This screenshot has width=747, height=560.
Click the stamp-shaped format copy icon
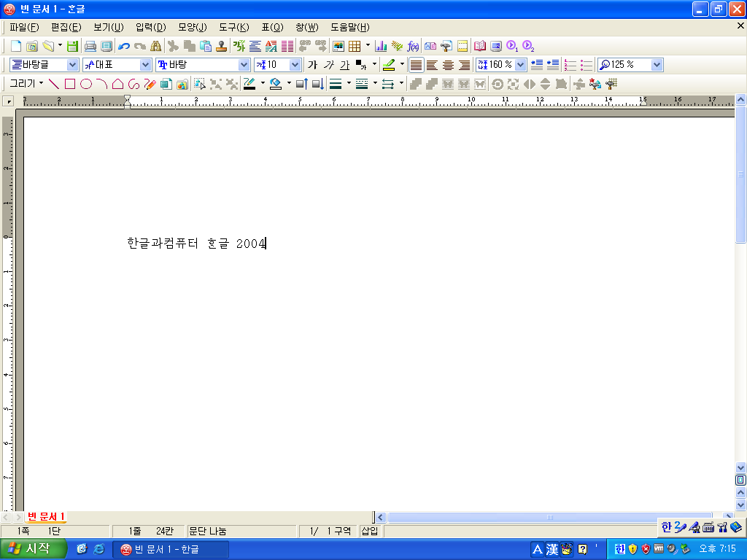coord(222,46)
